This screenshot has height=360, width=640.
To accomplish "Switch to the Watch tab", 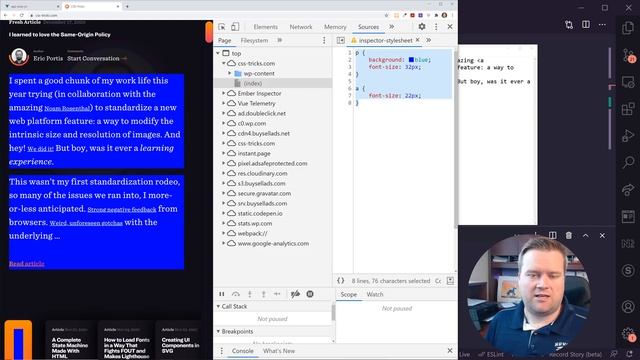I will [375, 294].
